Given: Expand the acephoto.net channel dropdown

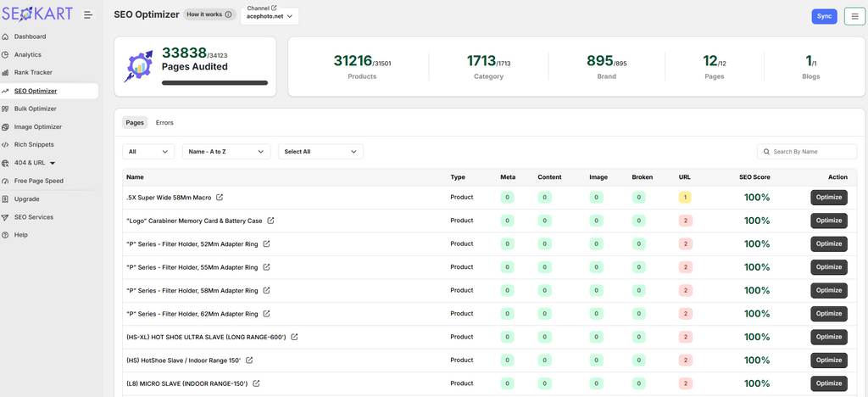Looking at the screenshot, I should [x=270, y=17].
